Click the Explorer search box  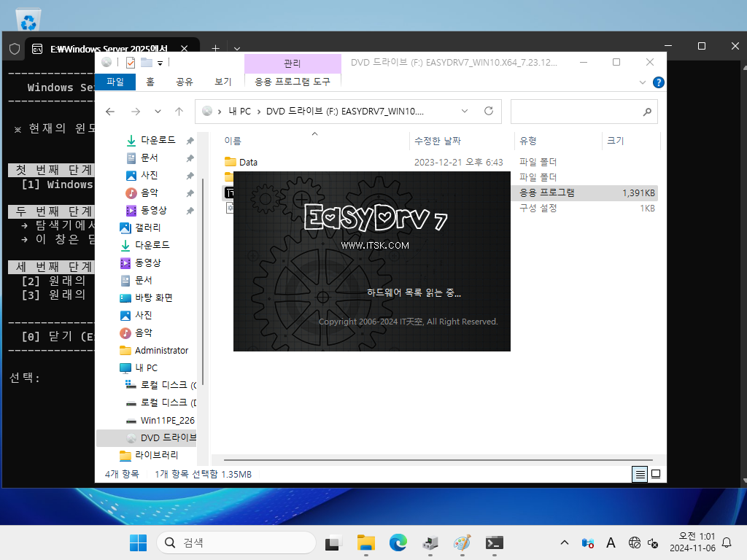click(584, 112)
